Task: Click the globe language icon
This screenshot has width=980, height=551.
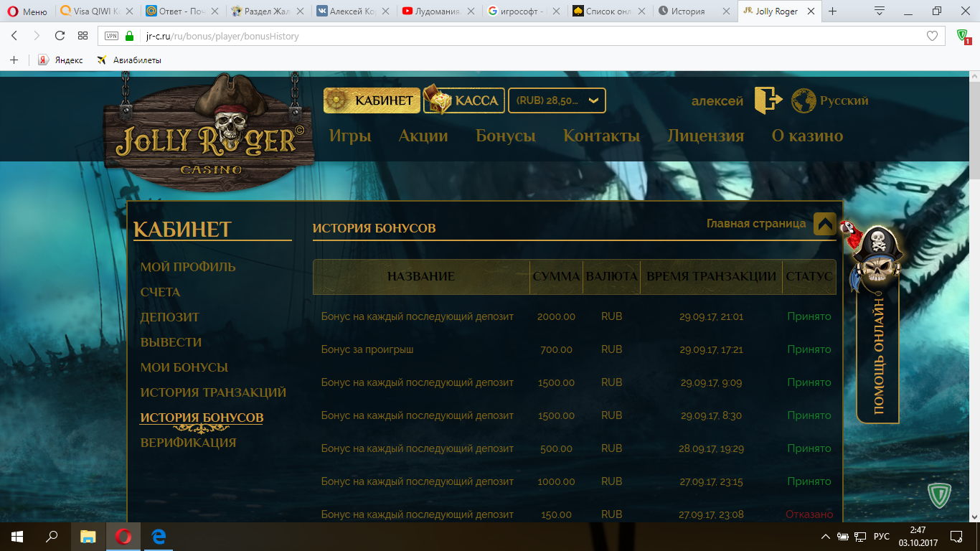Action: pos(804,100)
